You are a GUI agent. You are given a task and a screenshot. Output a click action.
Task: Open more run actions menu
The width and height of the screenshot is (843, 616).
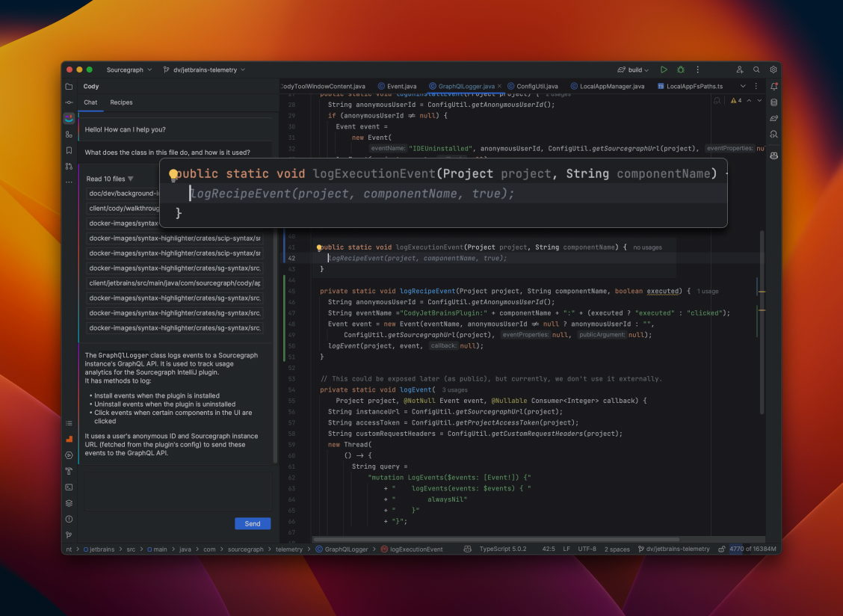[x=698, y=70]
